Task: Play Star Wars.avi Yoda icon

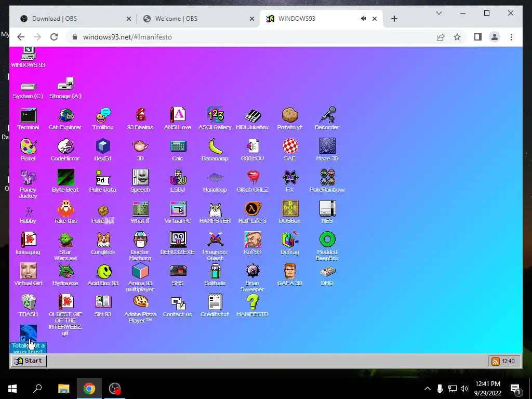Action: point(65,246)
